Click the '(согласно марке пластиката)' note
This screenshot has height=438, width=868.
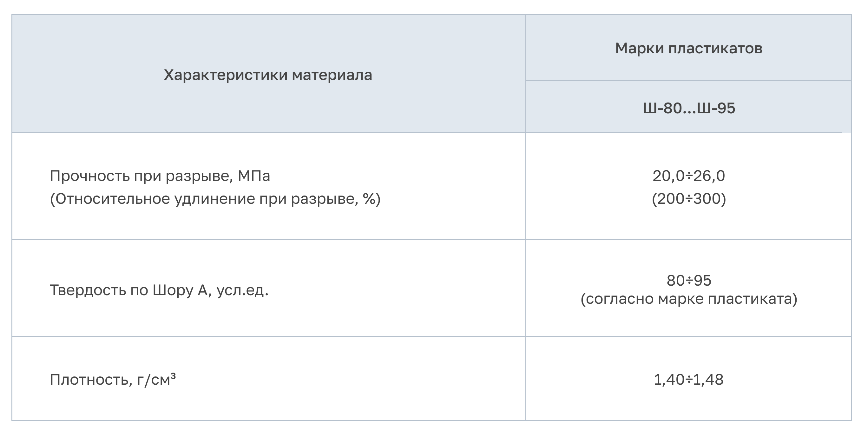[x=688, y=299]
